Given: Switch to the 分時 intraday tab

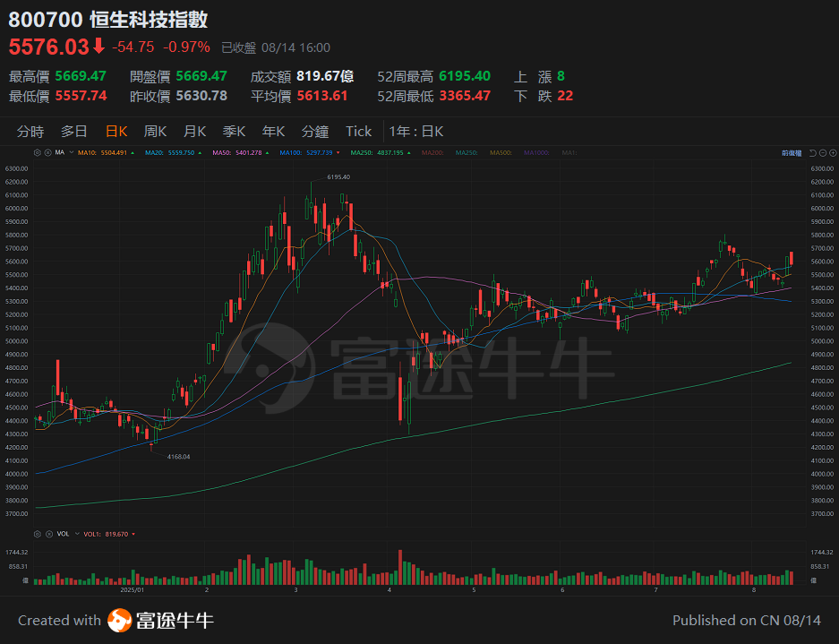Looking at the screenshot, I should pos(32,131).
